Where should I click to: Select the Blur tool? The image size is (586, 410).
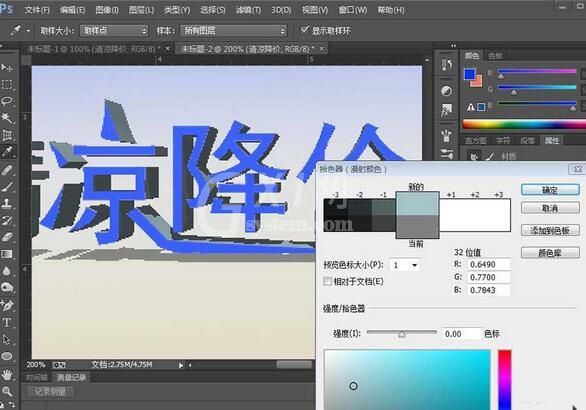pyautogui.click(x=7, y=271)
